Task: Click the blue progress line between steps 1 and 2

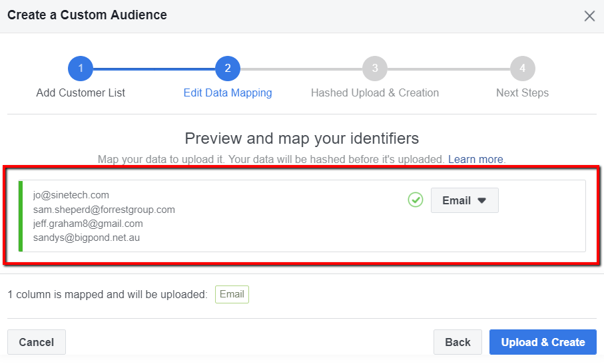Action: pos(154,68)
